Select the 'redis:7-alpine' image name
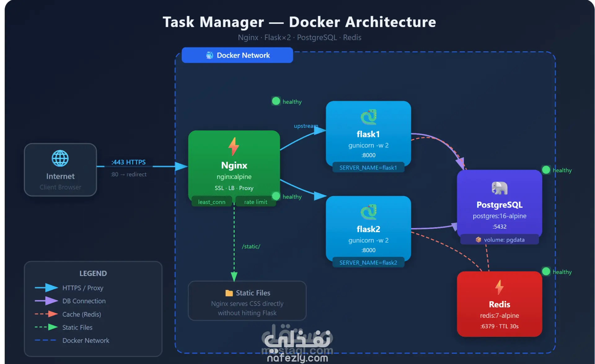595x364 pixels. point(500,315)
